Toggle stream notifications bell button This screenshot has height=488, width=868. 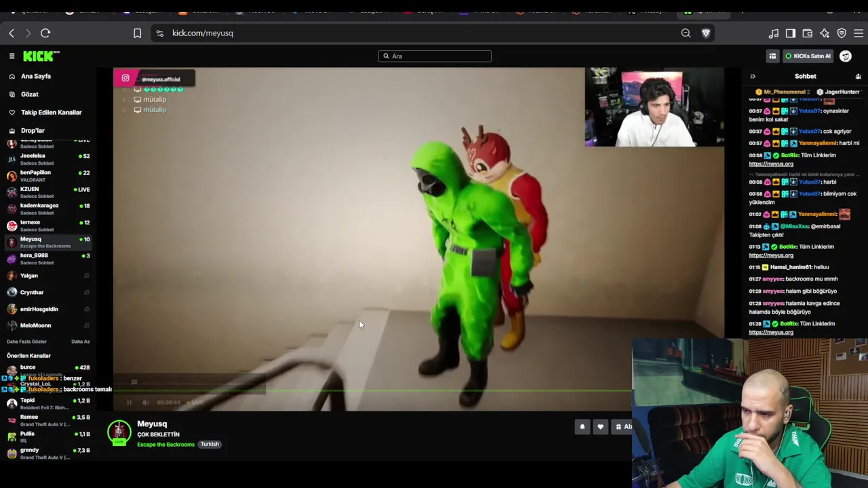tap(582, 427)
